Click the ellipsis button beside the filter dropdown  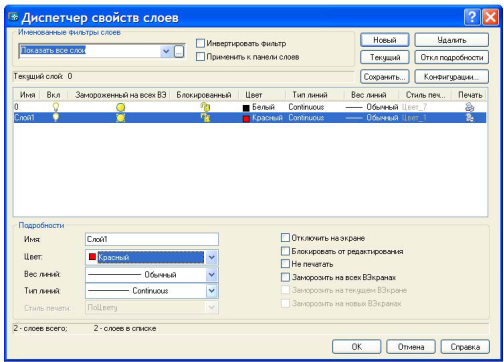coord(179,51)
